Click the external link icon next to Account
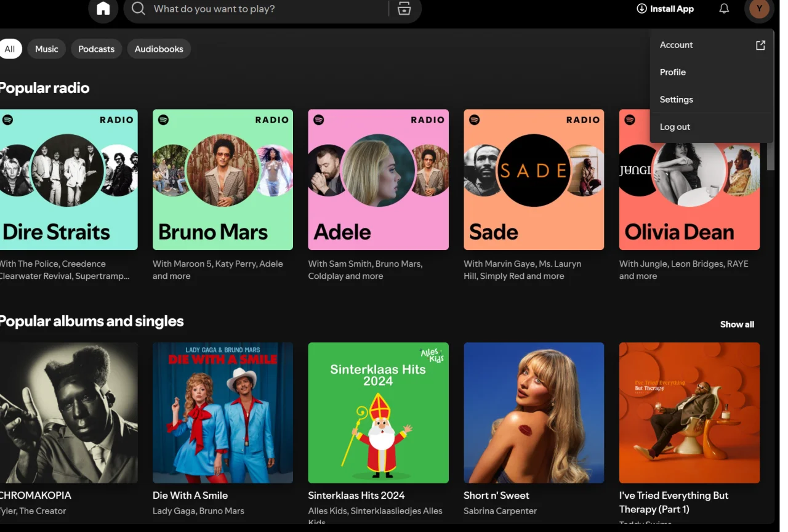 pyautogui.click(x=760, y=45)
